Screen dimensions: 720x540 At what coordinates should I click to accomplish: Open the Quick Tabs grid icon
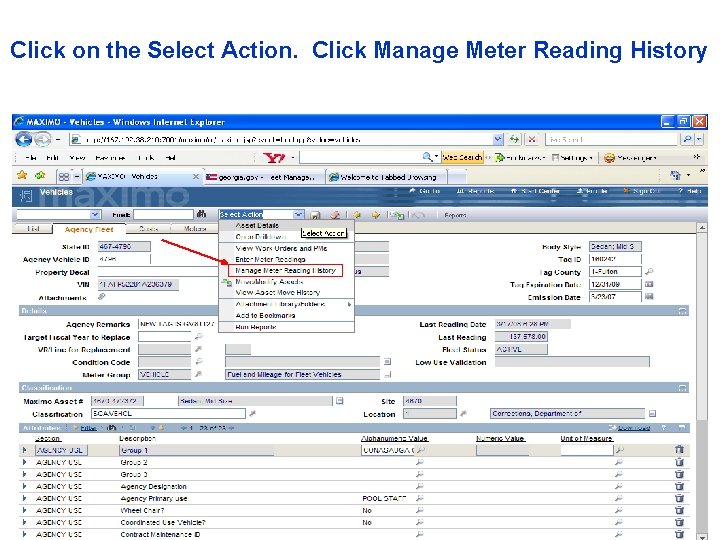click(64, 176)
